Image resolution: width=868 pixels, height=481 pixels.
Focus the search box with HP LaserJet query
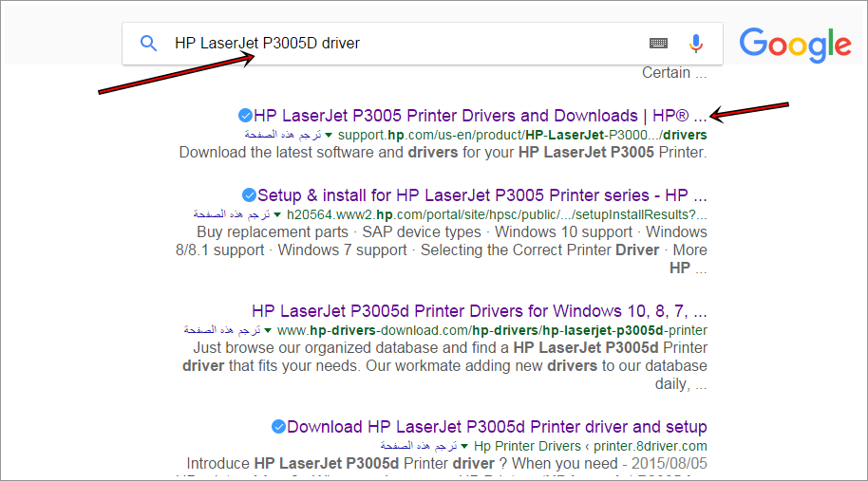(x=423, y=43)
